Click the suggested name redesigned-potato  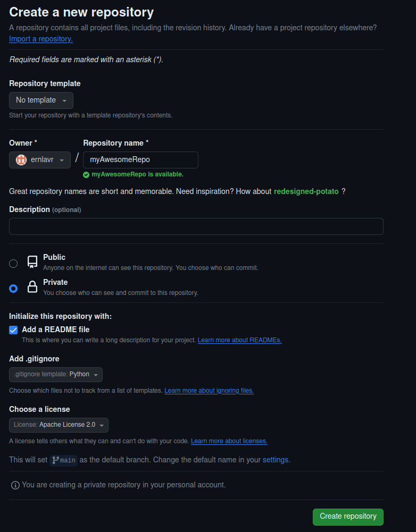point(306,191)
